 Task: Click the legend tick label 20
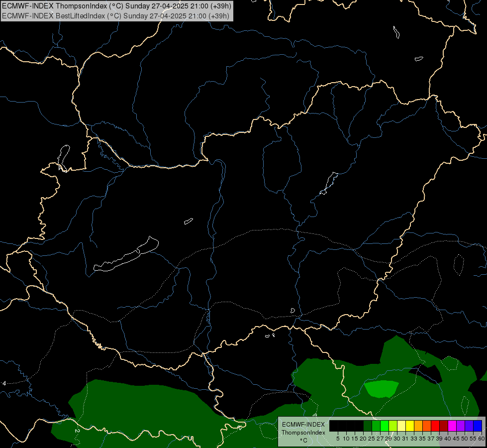click(363, 439)
